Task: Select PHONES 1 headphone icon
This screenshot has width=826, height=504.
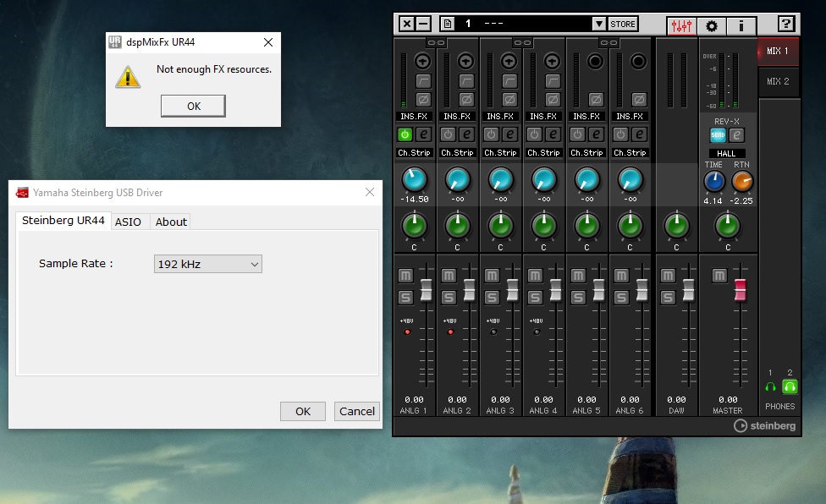Action: coord(770,387)
